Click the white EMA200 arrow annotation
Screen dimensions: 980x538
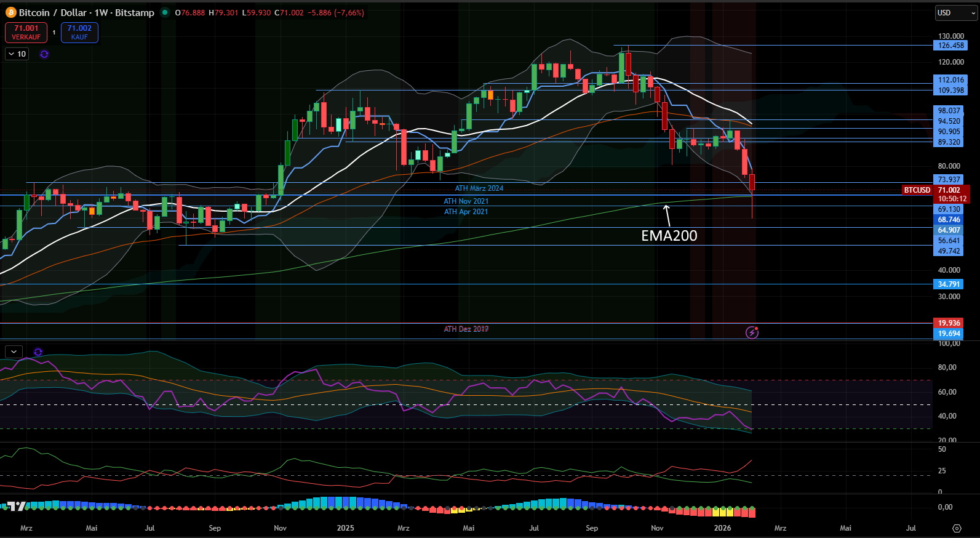tap(667, 215)
